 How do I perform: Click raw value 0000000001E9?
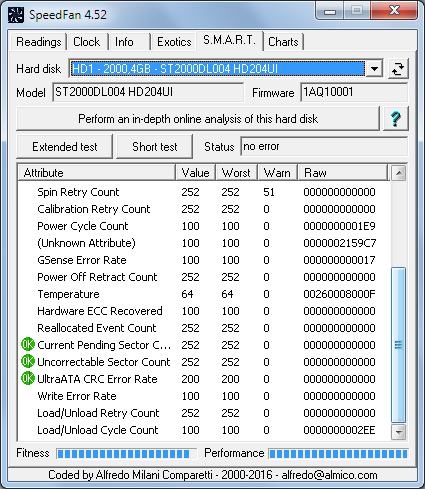click(339, 226)
